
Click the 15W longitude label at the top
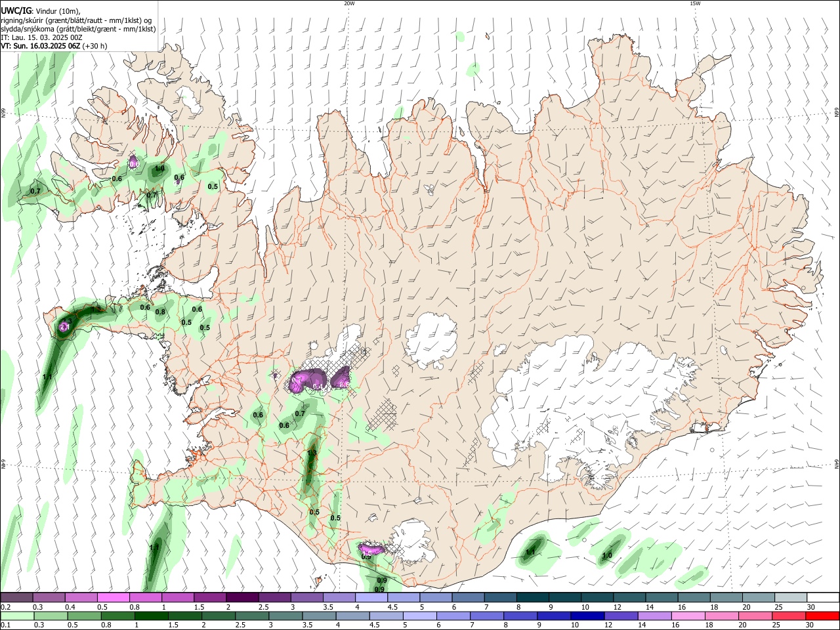coord(694,3)
